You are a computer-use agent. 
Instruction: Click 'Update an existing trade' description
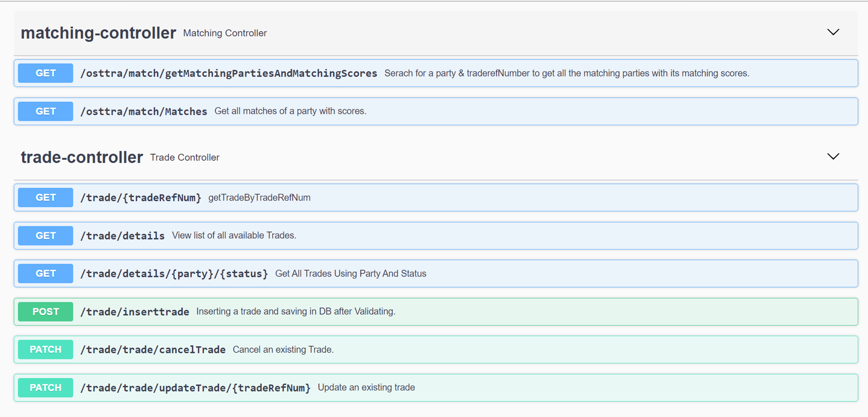click(366, 387)
